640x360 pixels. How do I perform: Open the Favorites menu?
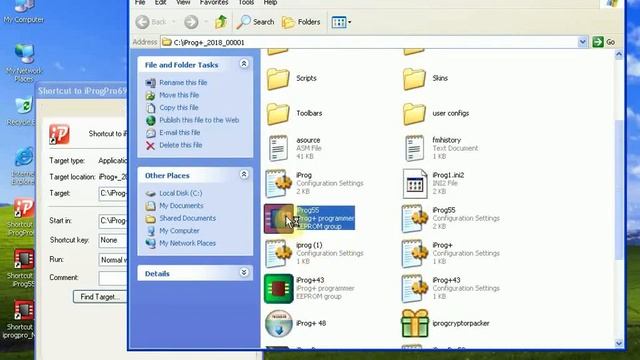click(213, 3)
